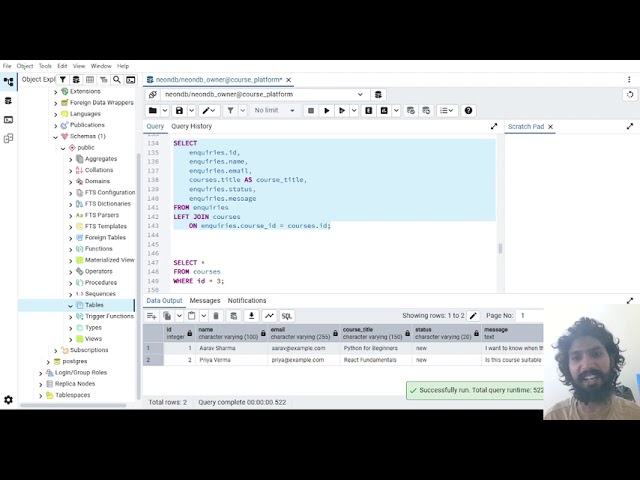This screenshot has height=480, width=640.
Task: Switch to Notifications tab
Action: point(247,301)
